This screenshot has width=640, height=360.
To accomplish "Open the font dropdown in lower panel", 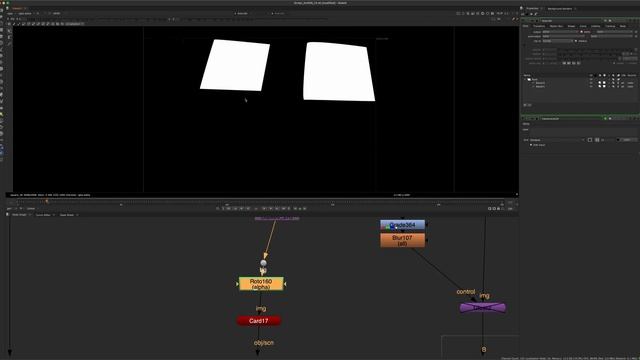I will click(558, 140).
